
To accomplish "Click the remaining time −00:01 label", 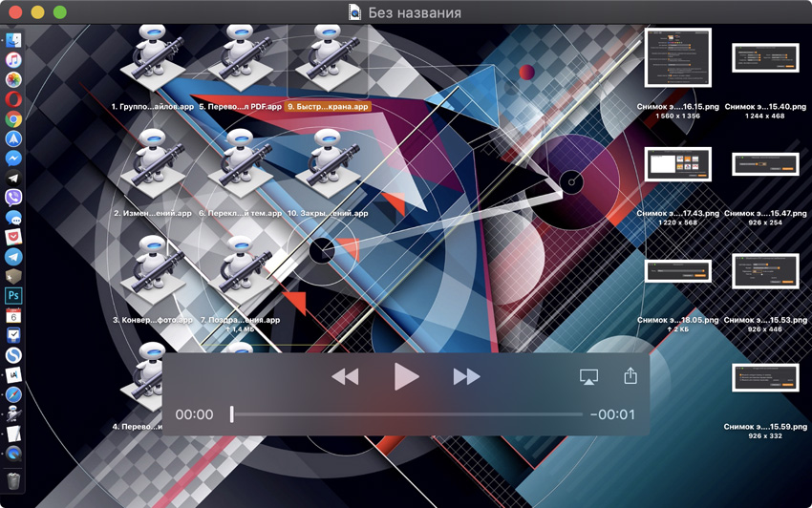I will (612, 414).
